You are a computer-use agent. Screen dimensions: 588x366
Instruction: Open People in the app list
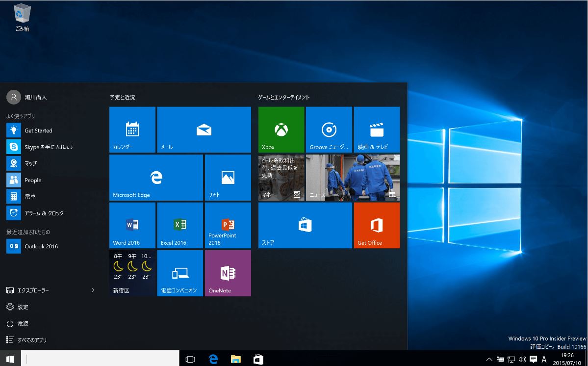(x=51, y=180)
